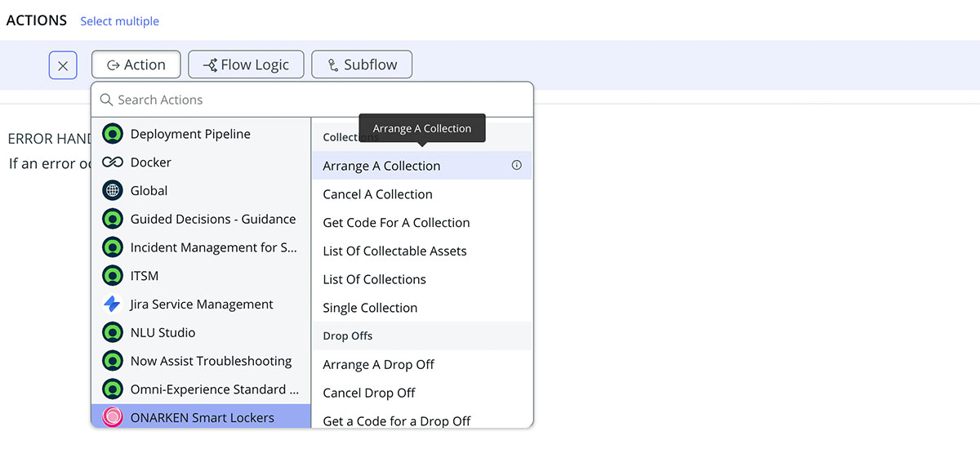
Task: Click the Subflow button's icon
Action: tap(332, 65)
